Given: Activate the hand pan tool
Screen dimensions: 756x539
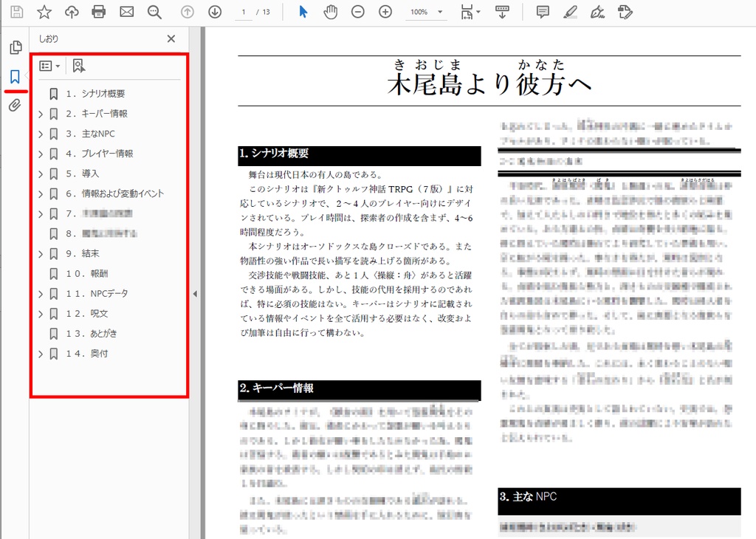Looking at the screenshot, I should pyautogui.click(x=330, y=12).
